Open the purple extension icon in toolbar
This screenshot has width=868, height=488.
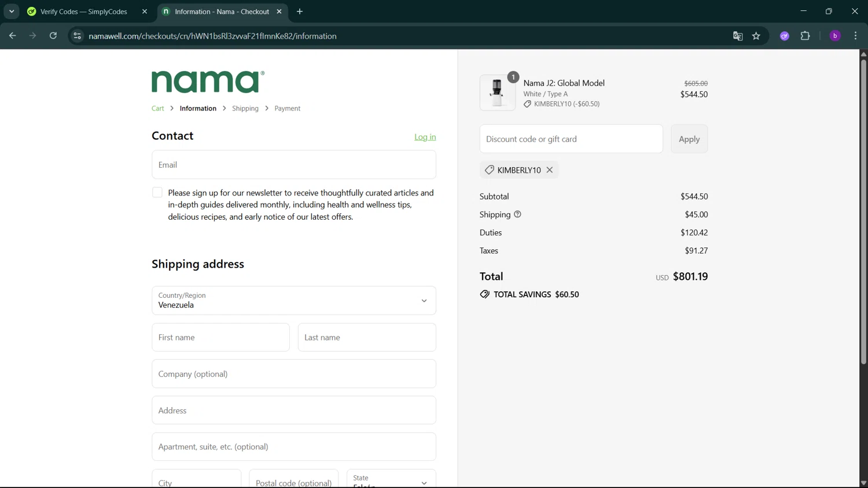pyautogui.click(x=785, y=36)
